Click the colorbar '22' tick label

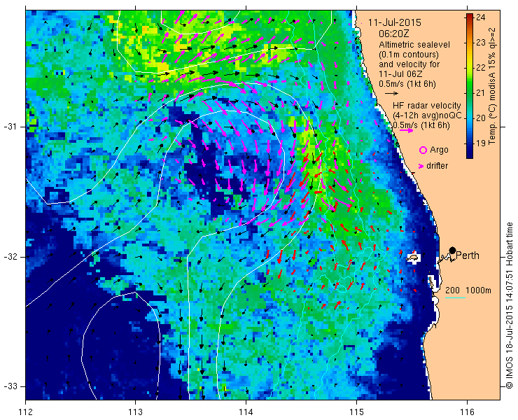click(x=481, y=67)
